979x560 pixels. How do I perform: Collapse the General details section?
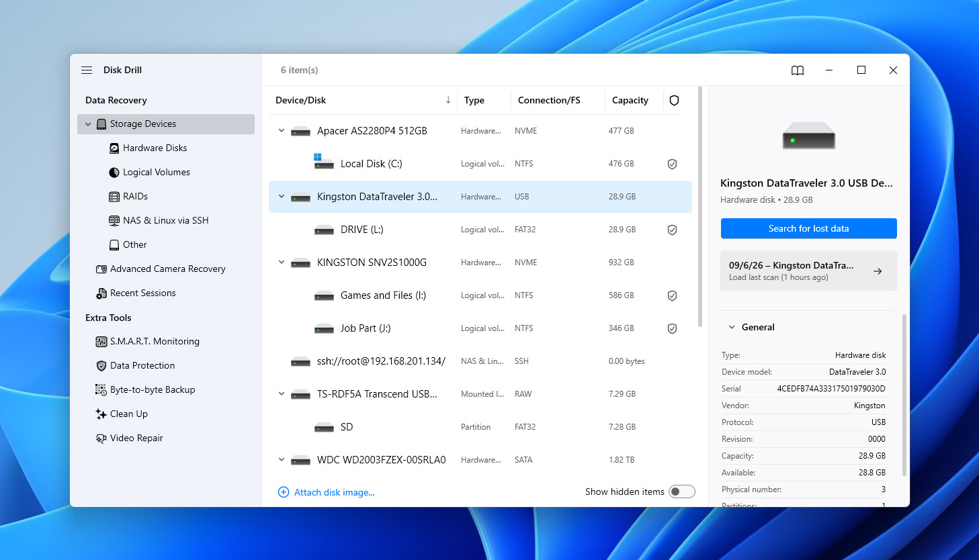point(732,328)
